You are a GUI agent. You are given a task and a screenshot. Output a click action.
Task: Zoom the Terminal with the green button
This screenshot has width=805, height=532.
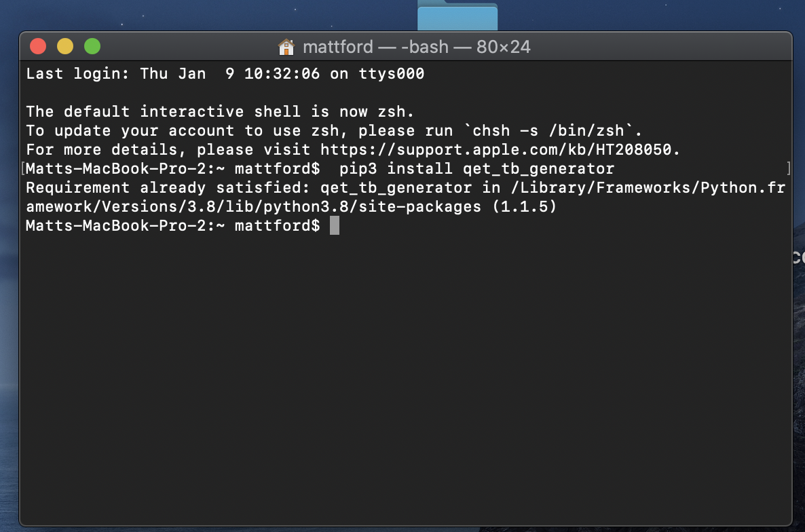tap(92, 46)
